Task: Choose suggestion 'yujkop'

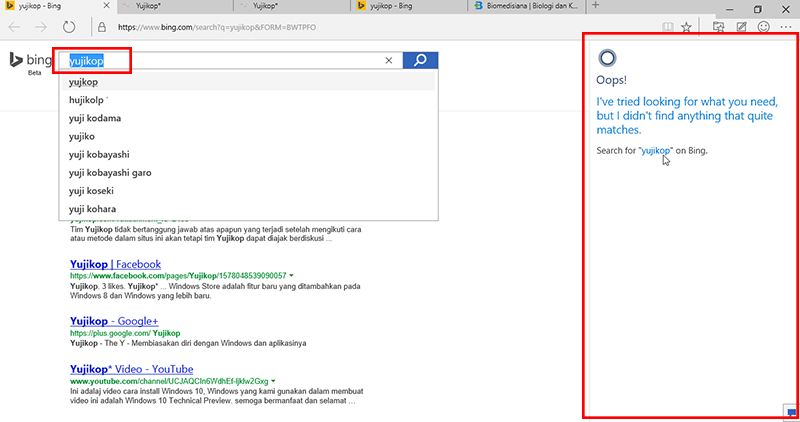Action: [x=248, y=82]
